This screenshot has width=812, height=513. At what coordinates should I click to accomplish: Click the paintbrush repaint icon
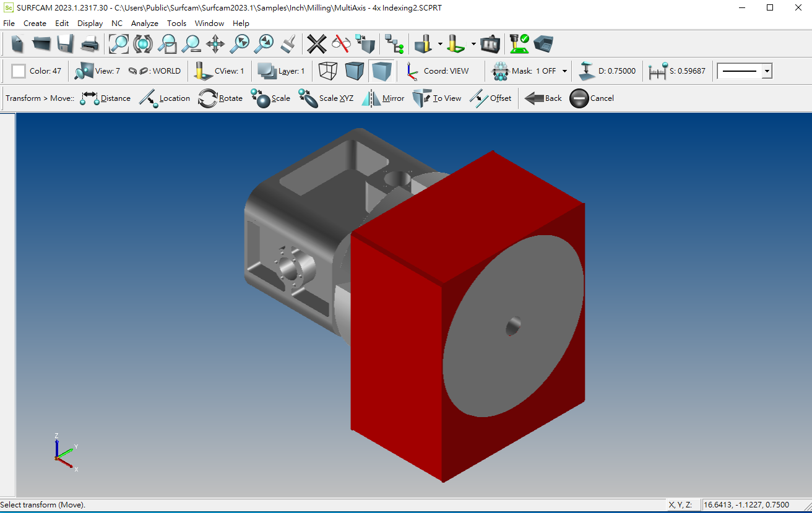click(x=287, y=44)
